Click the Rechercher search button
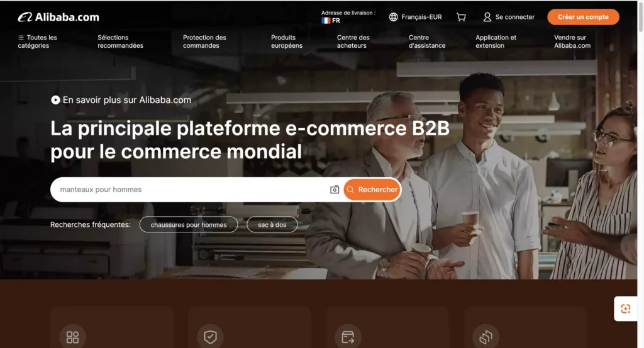Screen dimensions: 644x348 (372, 190)
